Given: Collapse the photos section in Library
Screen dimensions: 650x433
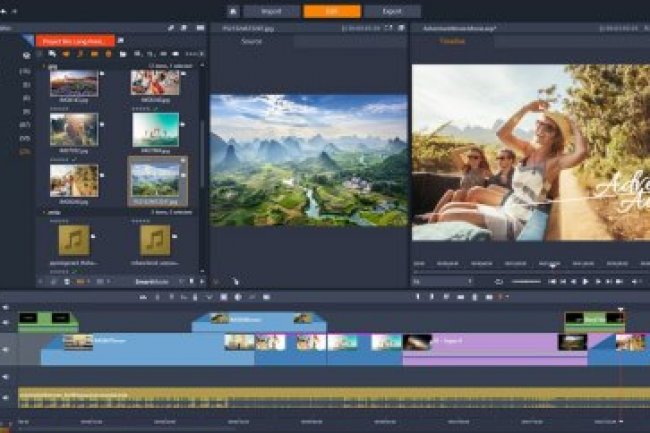Looking at the screenshot, I should coord(44,66).
